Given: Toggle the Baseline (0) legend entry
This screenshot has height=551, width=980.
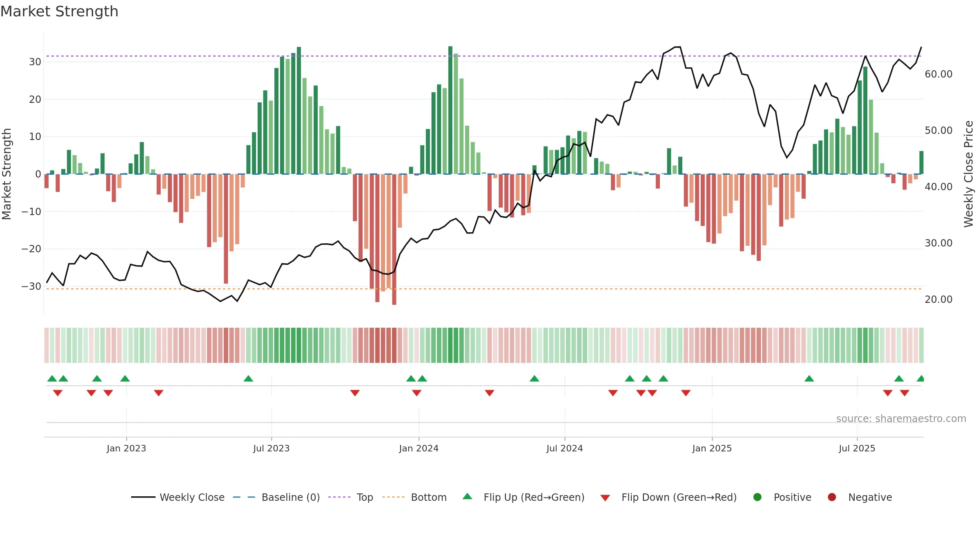Looking at the screenshot, I should click(x=276, y=497).
